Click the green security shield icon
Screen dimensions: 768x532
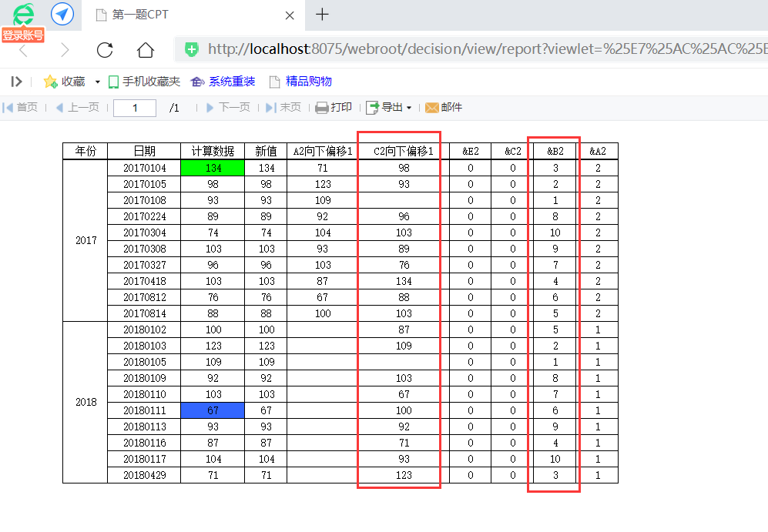pyautogui.click(x=192, y=49)
